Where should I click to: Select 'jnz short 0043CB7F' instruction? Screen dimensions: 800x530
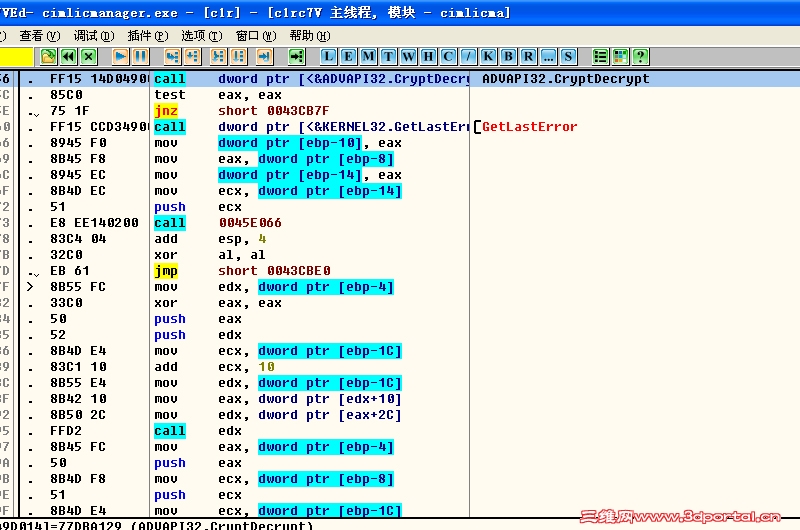coord(242,111)
